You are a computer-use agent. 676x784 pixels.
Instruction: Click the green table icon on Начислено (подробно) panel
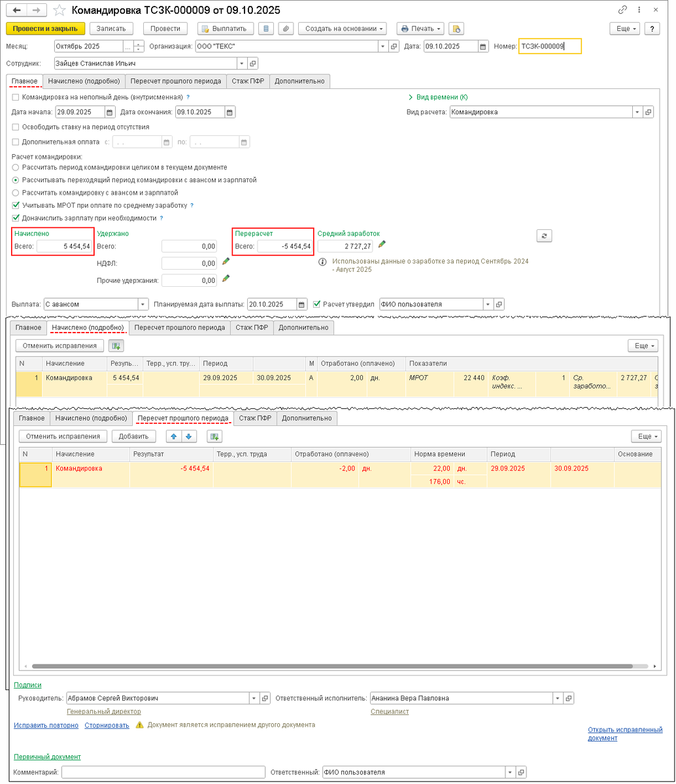116,346
